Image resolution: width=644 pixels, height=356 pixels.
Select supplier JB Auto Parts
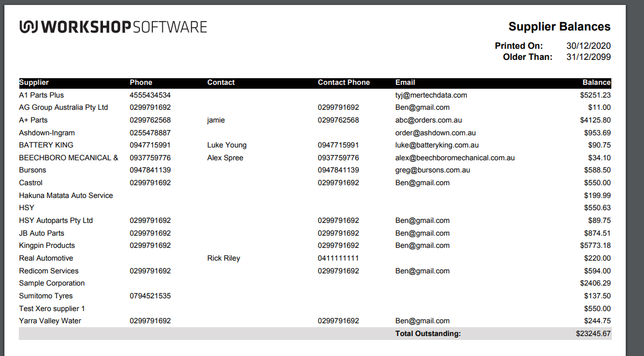(42, 233)
